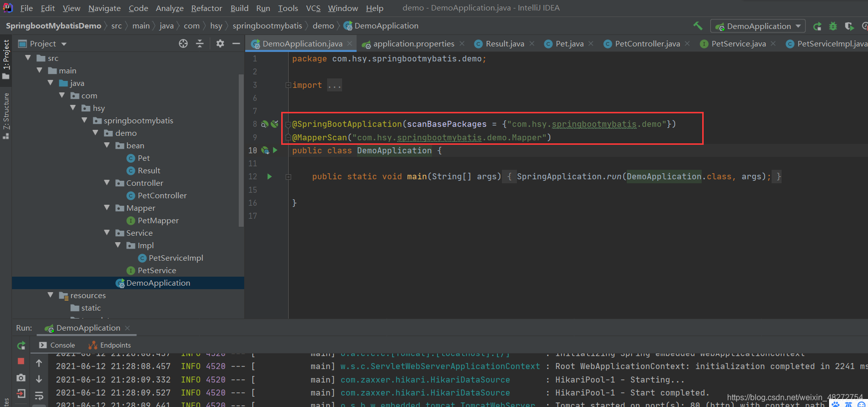Select Pet class in project tree

[x=143, y=158]
